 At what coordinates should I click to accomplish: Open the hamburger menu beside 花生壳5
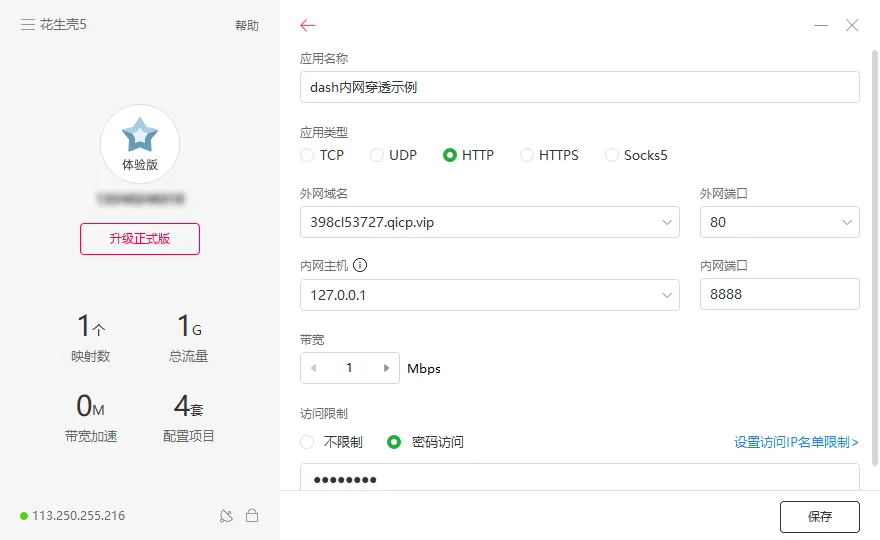pos(28,25)
